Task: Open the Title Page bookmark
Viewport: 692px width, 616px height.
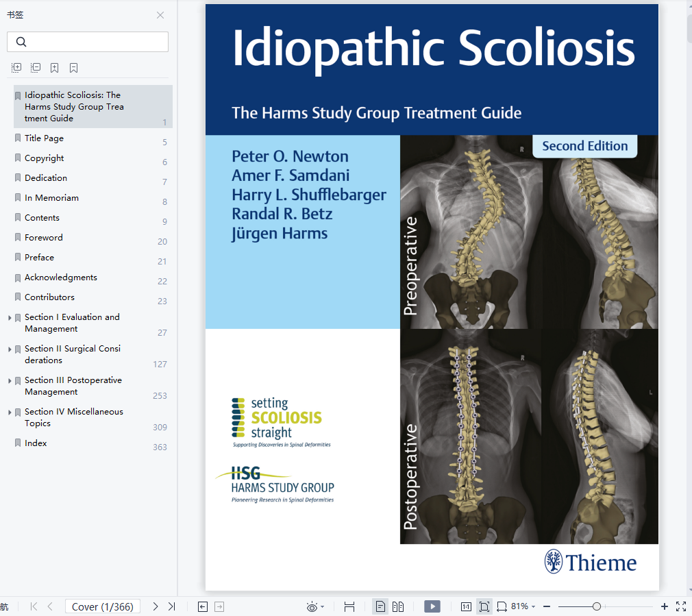Action: coord(44,138)
